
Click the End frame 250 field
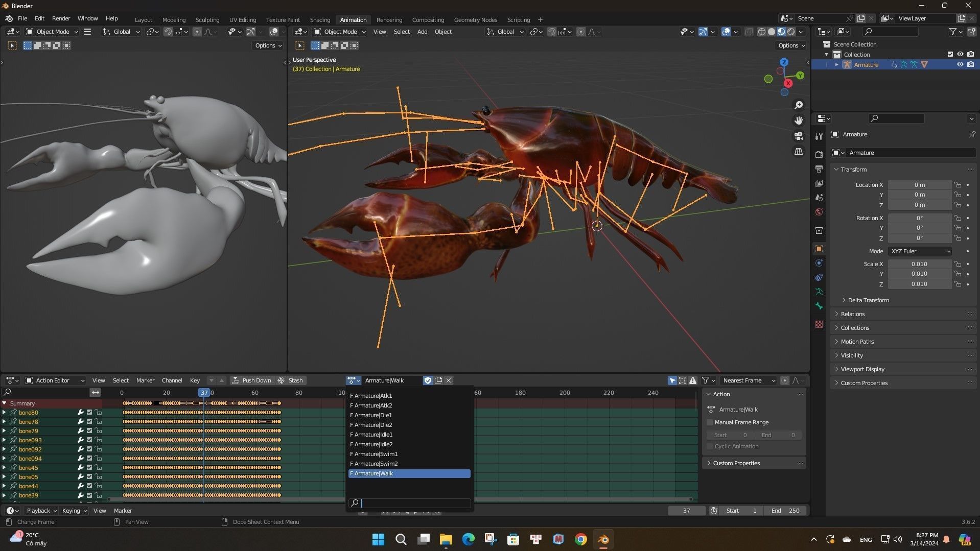(785, 511)
